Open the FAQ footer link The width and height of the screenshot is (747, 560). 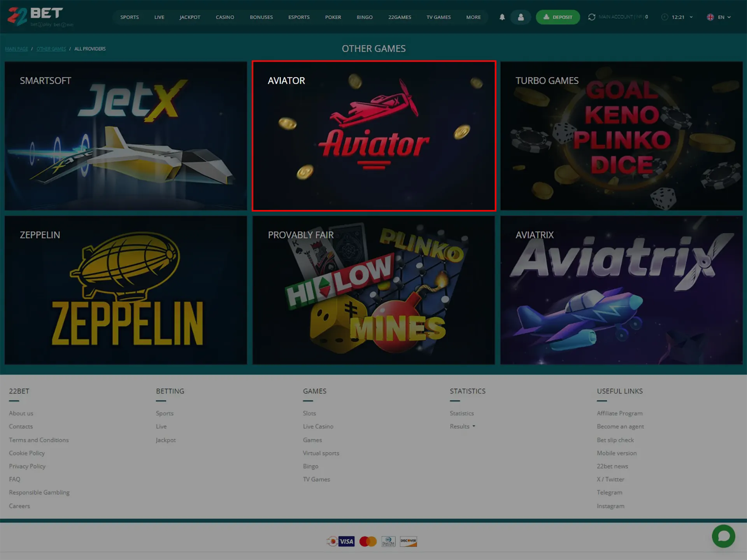[x=14, y=479]
